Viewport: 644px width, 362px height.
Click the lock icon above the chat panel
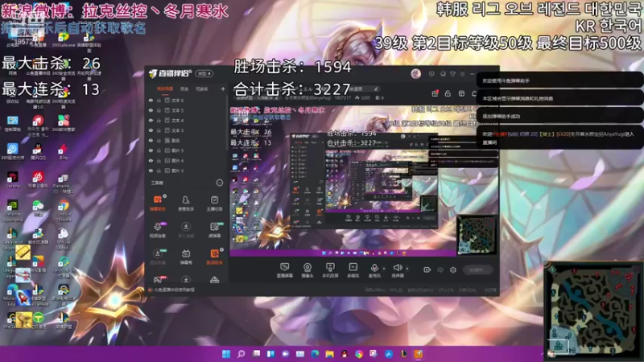point(448,93)
